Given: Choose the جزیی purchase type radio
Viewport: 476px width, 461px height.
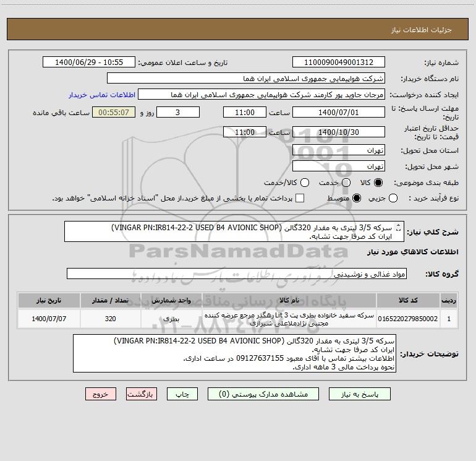Looking at the screenshot, I should (393, 198).
